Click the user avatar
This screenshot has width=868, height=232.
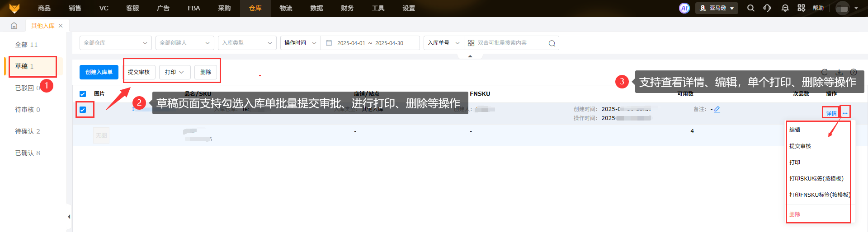pyautogui.click(x=842, y=8)
